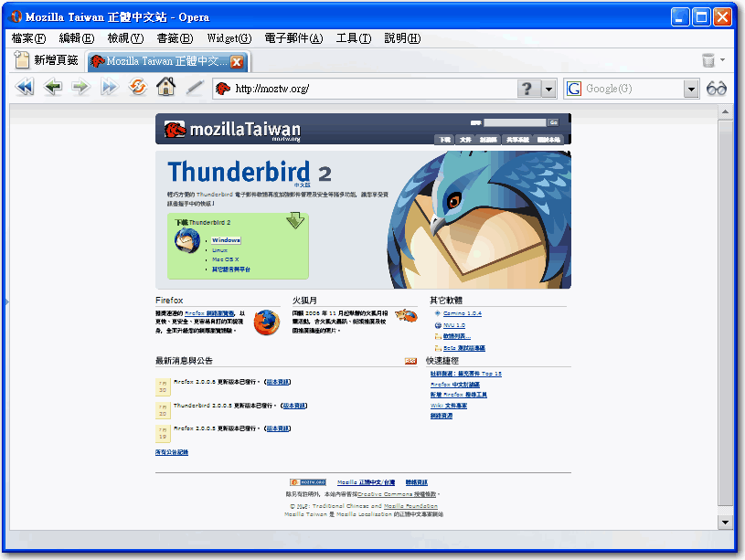Open the 電子郵件(A) menu
The height and width of the screenshot is (560, 745).
[x=293, y=38]
